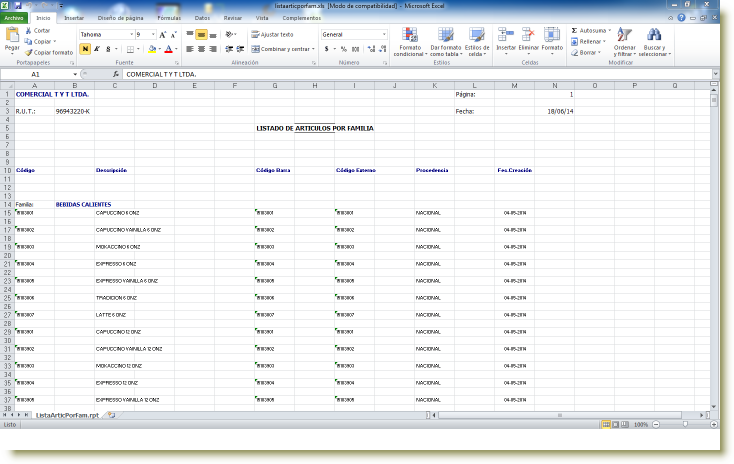The width and height of the screenshot is (734, 464).
Task: Click the increase indent icon
Action: click(x=241, y=49)
